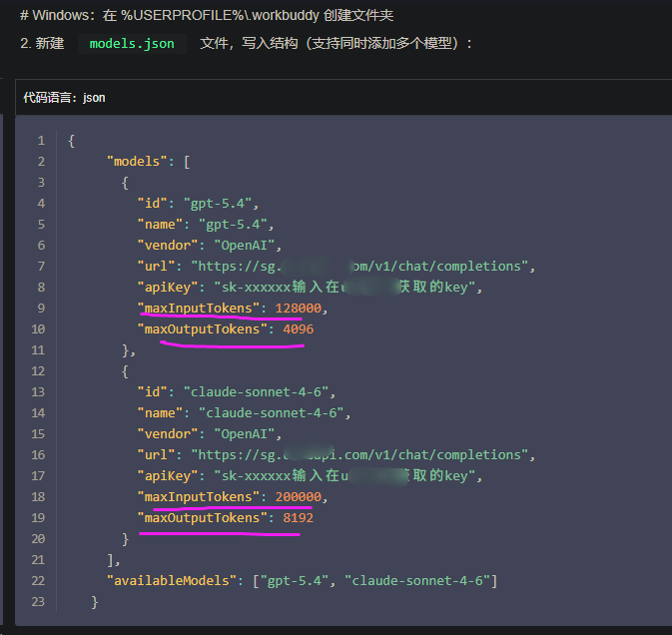
Task: Click the vendor "OpenAI" entry on line 6
Action: pos(210,245)
